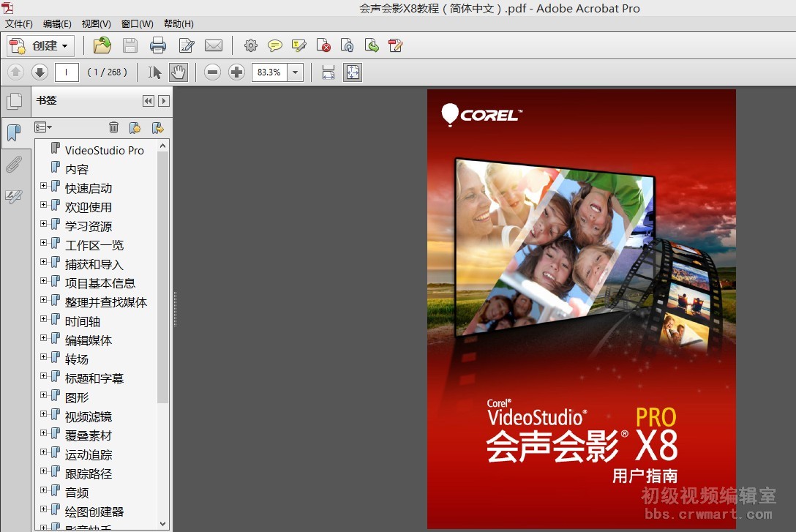Expand the 项目基本信息 bookmark
Screen dimensions: 796x532
pos(44,281)
